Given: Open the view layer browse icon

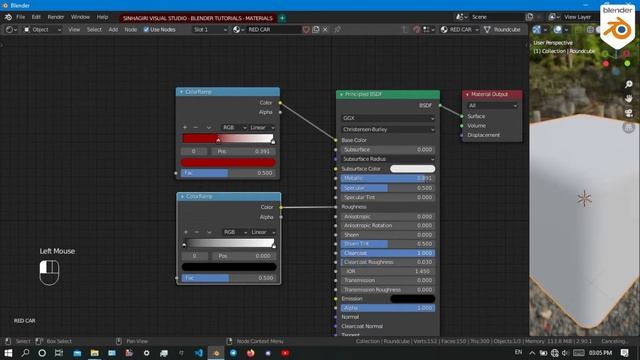Looking at the screenshot, I should click(554, 17).
